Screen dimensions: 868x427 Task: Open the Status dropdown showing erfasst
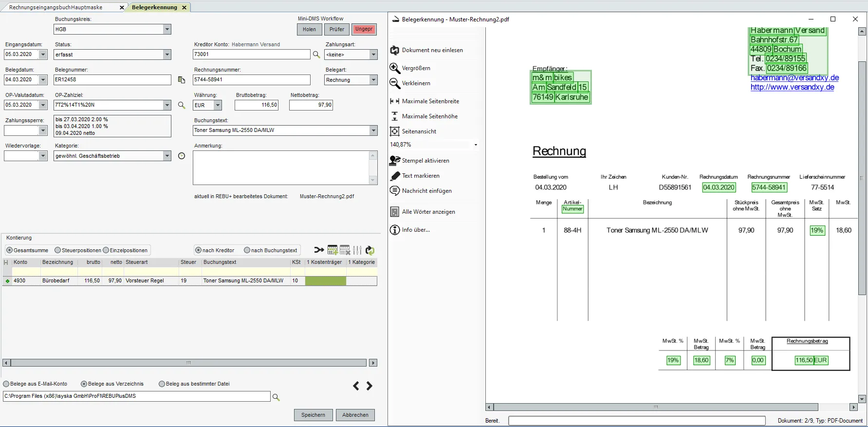pos(167,55)
